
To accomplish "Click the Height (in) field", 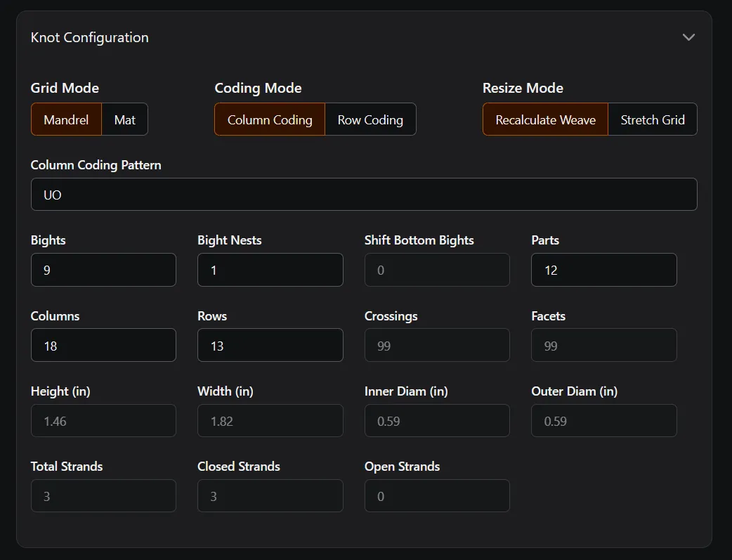I will coord(103,421).
